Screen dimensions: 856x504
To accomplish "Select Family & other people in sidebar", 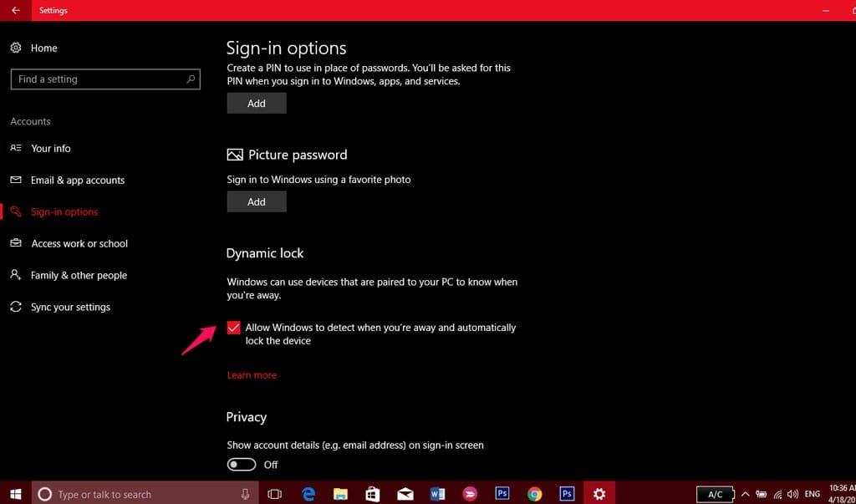I will click(79, 276).
